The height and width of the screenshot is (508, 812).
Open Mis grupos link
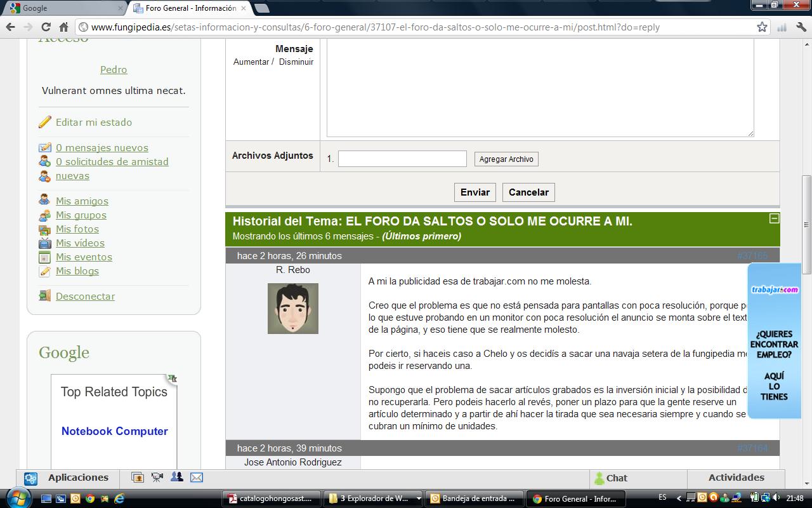pos(81,215)
